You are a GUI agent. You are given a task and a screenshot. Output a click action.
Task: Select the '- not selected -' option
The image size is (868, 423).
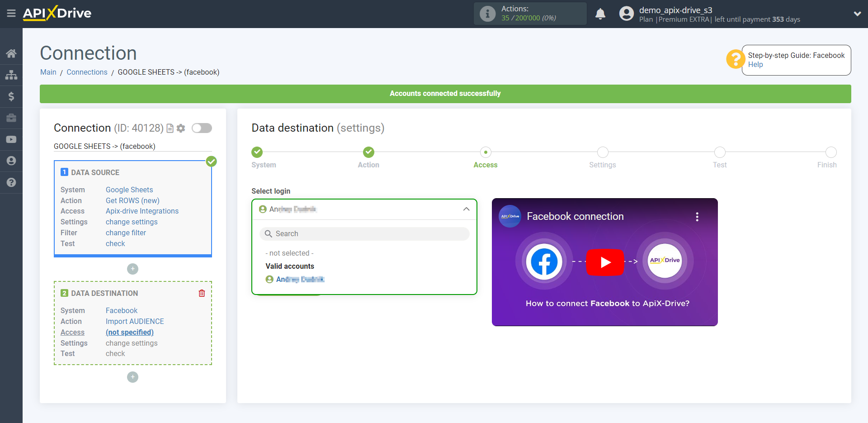click(x=289, y=253)
